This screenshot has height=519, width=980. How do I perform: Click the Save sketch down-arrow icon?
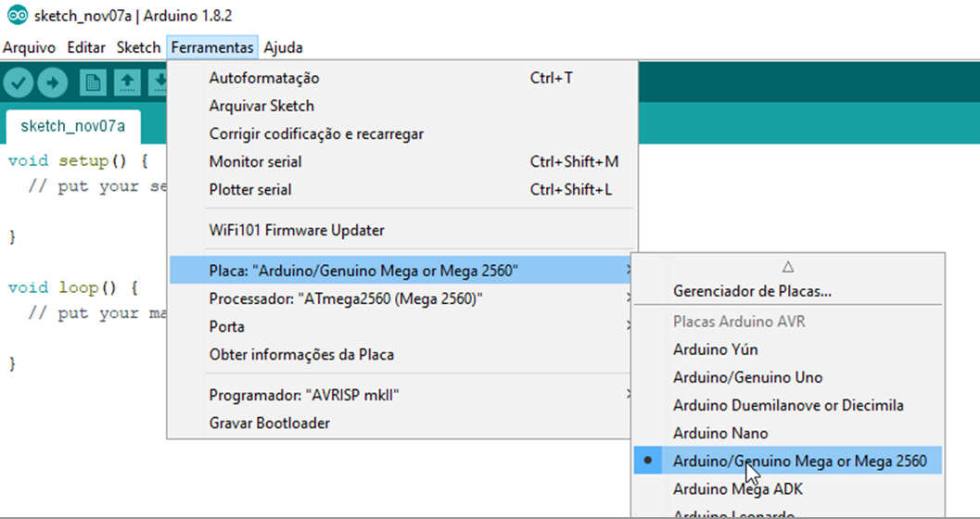[x=159, y=83]
